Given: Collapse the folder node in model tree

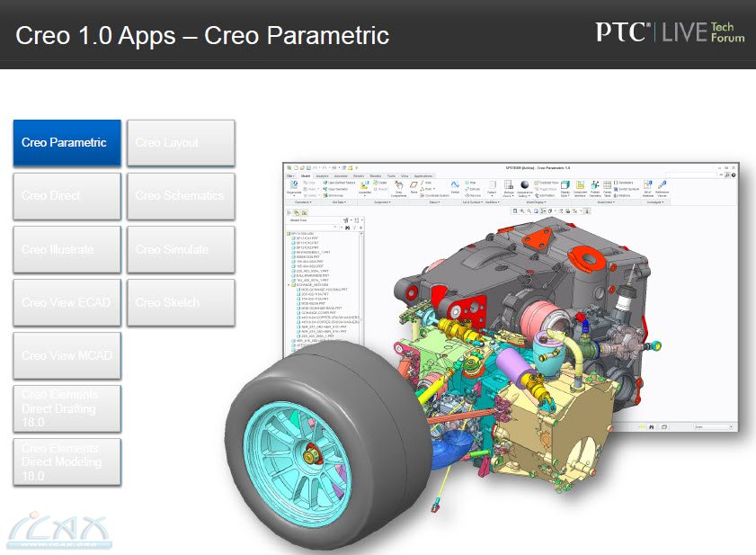Looking at the screenshot, I should 289,285.
